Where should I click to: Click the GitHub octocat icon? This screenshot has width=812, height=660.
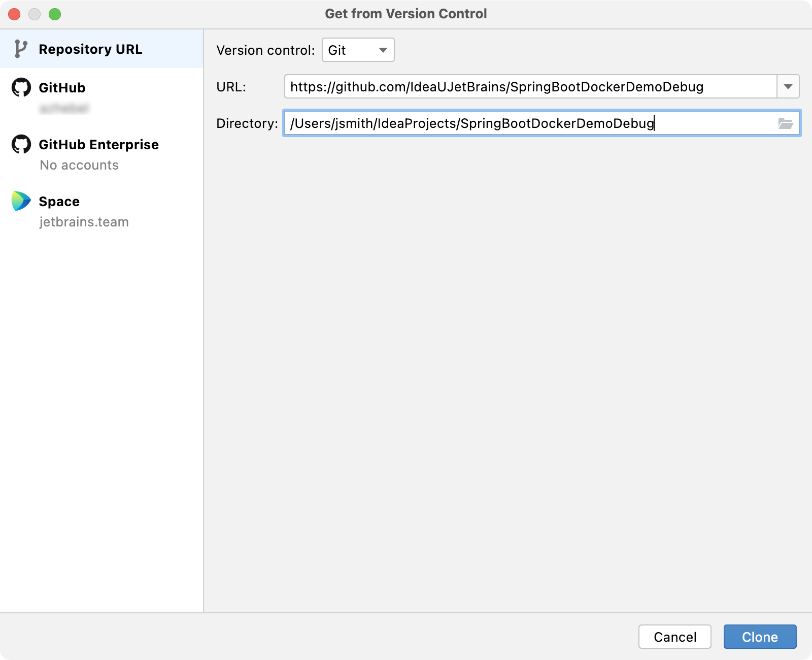21,87
